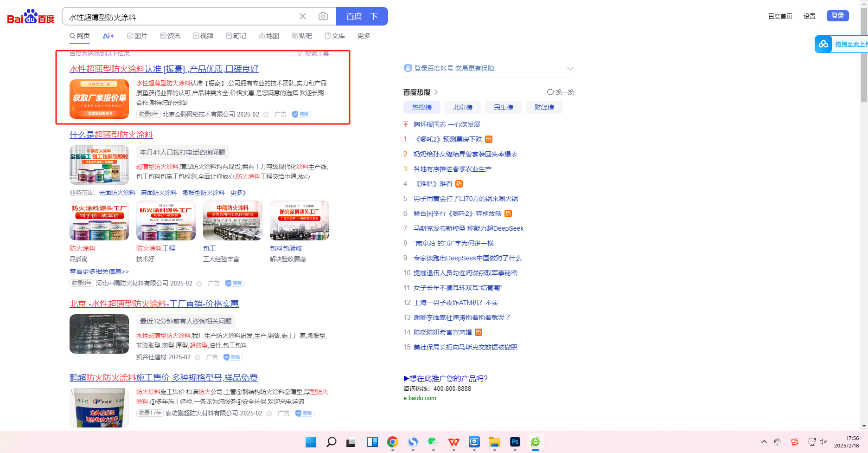Expand 更多》 in 业务范围 list

pyautogui.click(x=238, y=193)
